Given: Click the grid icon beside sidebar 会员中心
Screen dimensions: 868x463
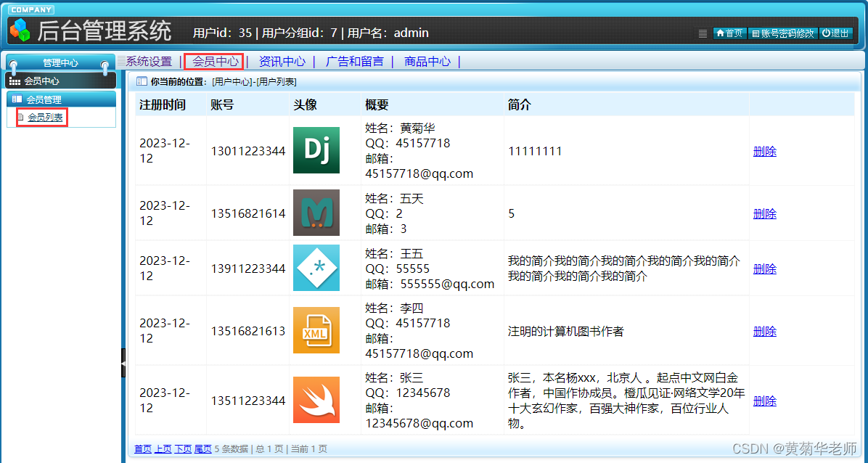Looking at the screenshot, I should [x=15, y=81].
